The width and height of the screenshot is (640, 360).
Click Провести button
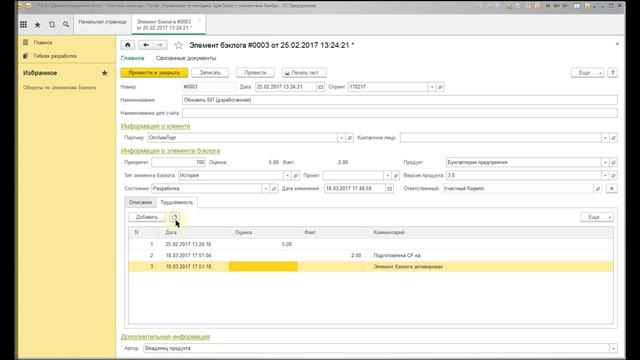tap(256, 73)
